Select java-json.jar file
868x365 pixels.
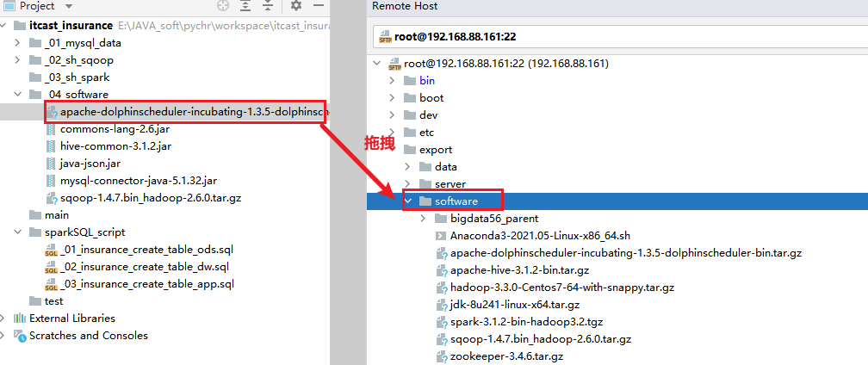pyautogui.click(x=90, y=164)
